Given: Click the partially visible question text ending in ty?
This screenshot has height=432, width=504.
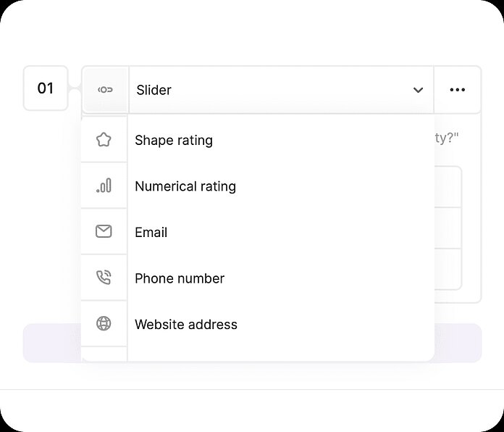Looking at the screenshot, I should point(446,138).
